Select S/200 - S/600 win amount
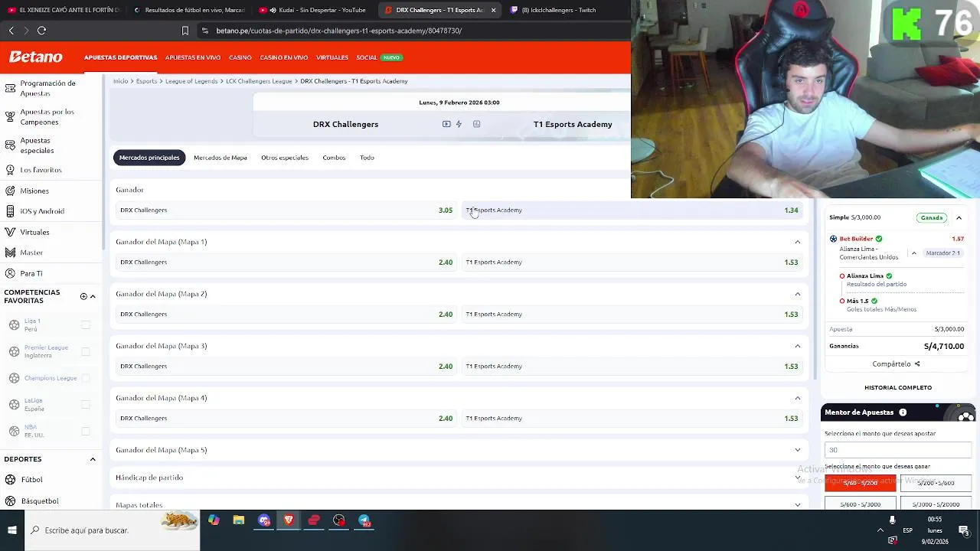This screenshot has width=980, height=551. 936,483
